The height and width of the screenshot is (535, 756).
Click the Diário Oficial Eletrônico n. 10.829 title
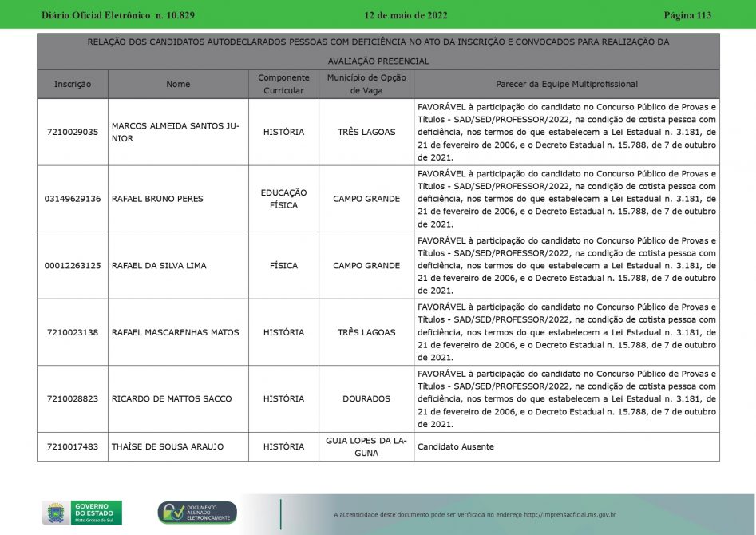click(118, 15)
